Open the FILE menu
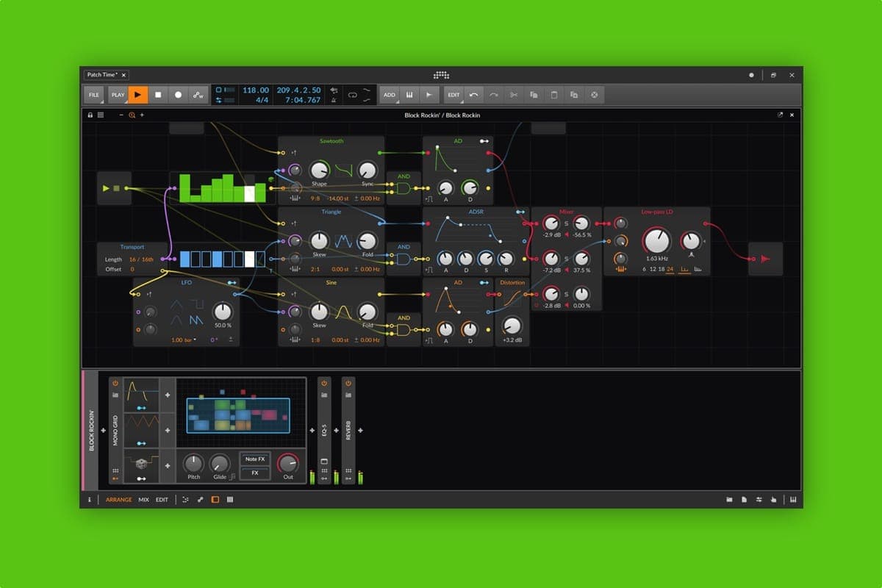This screenshot has height=588, width=882. (x=94, y=95)
